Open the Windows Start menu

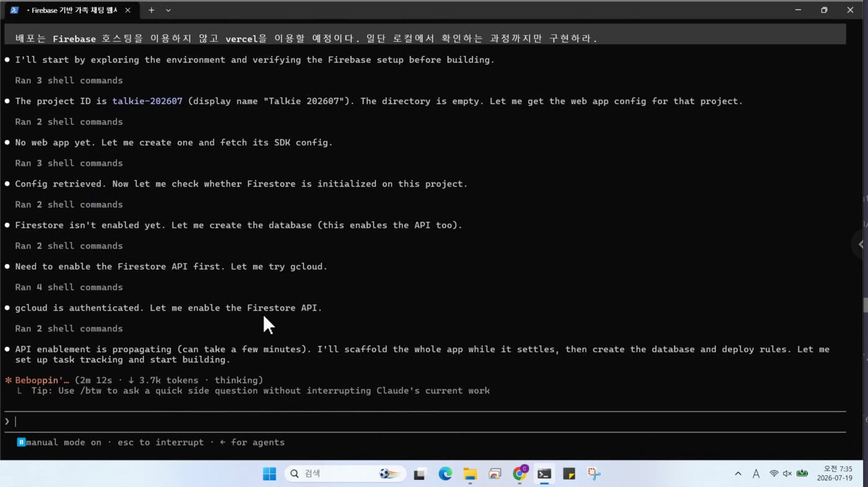pyautogui.click(x=270, y=474)
